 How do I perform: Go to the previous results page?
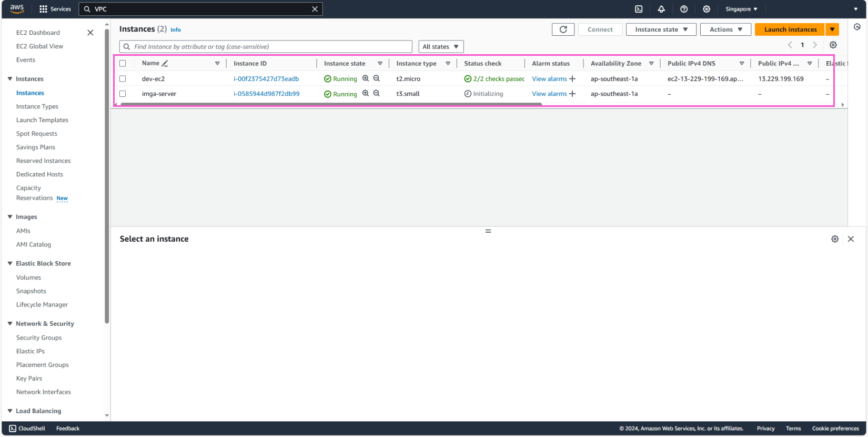[790, 45]
